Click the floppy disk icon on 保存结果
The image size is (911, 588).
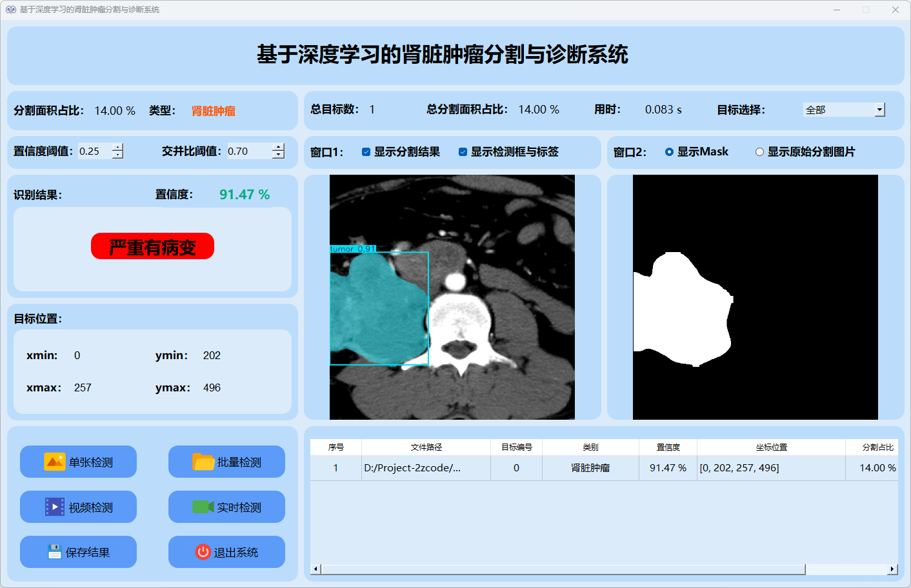[55, 552]
